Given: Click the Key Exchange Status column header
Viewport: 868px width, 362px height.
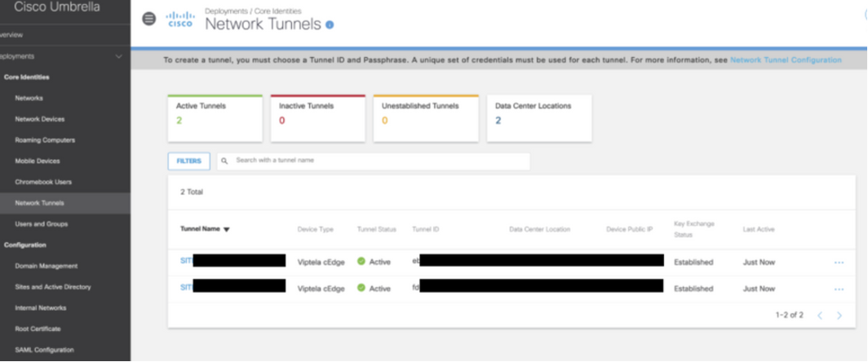Looking at the screenshot, I should point(694,229).
